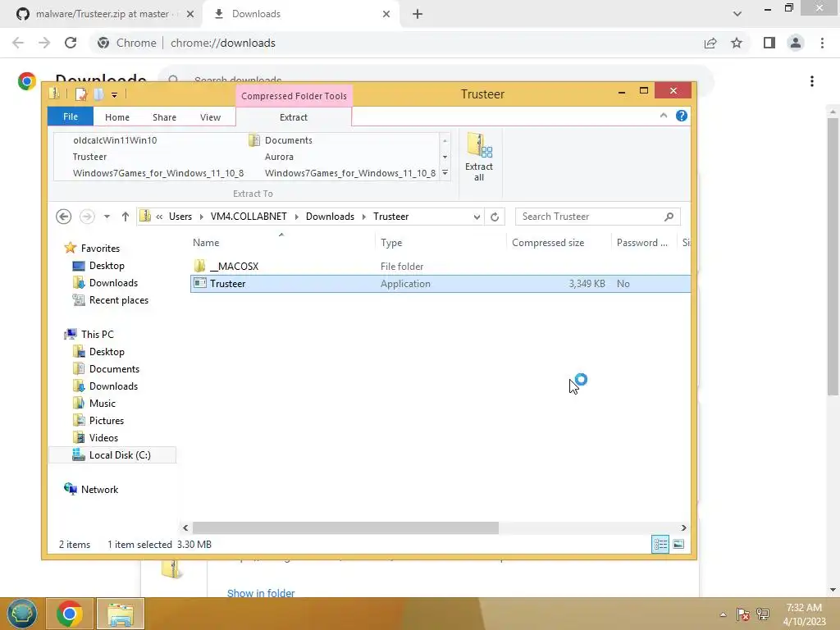The height and width of the screenshot is (630, 840).
Task: Open Desktop under Favorites
Action: (98, 266)
